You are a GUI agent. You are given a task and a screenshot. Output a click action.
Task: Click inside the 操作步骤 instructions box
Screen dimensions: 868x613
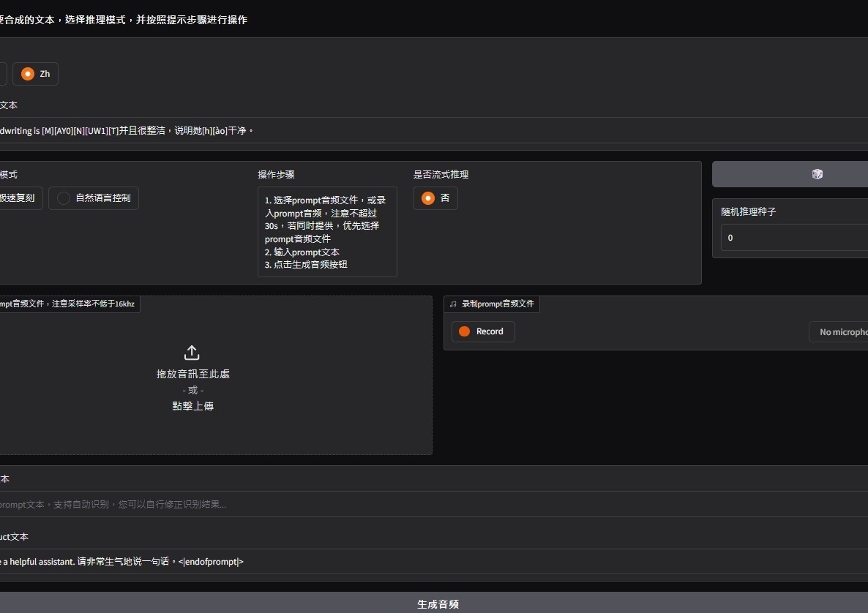click(x=327, y=232)
